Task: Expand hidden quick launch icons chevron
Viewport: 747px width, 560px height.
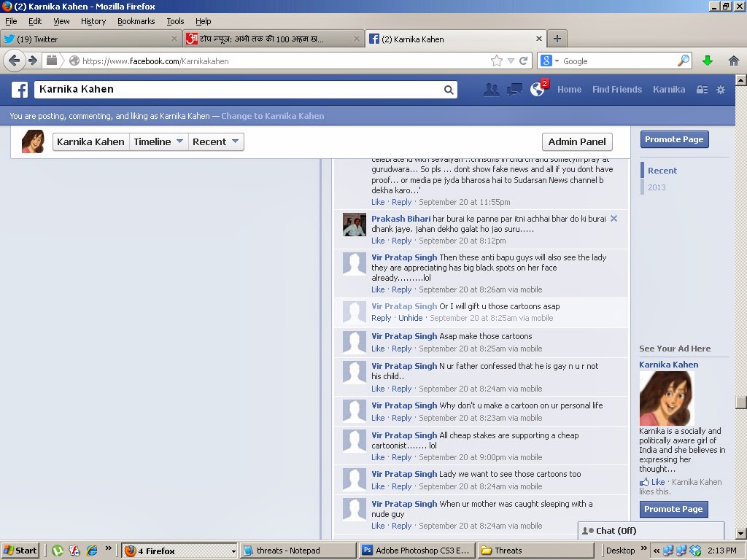Action: (108, 548)
